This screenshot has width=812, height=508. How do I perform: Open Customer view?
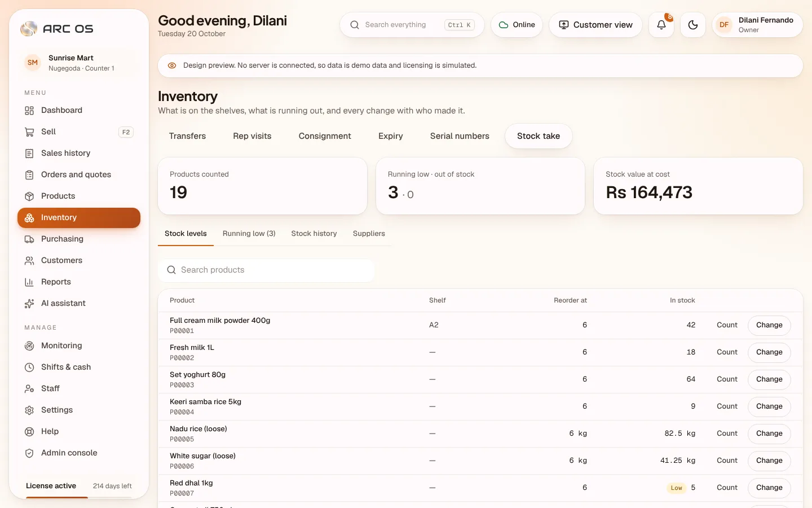click(x=595, y=25)
